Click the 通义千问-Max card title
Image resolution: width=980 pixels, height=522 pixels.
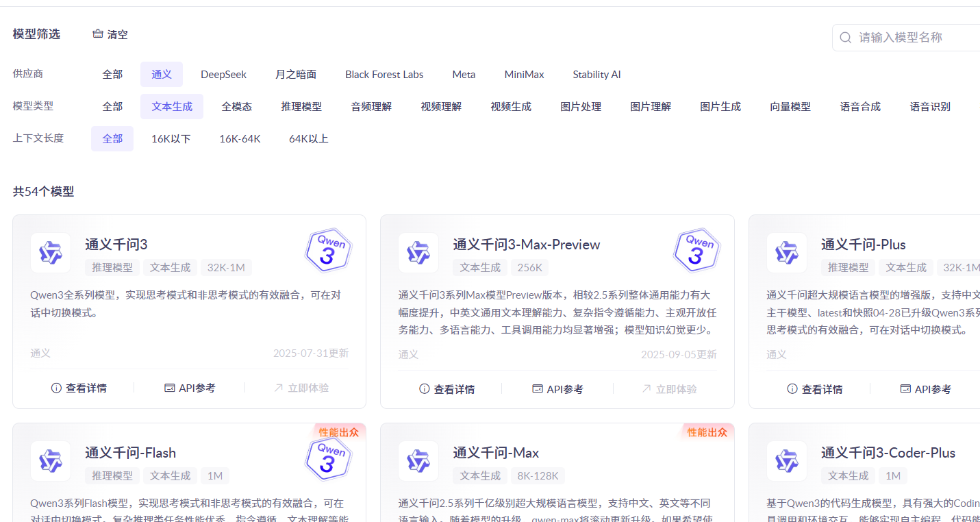pyautogui.click(x=496, y=453)
